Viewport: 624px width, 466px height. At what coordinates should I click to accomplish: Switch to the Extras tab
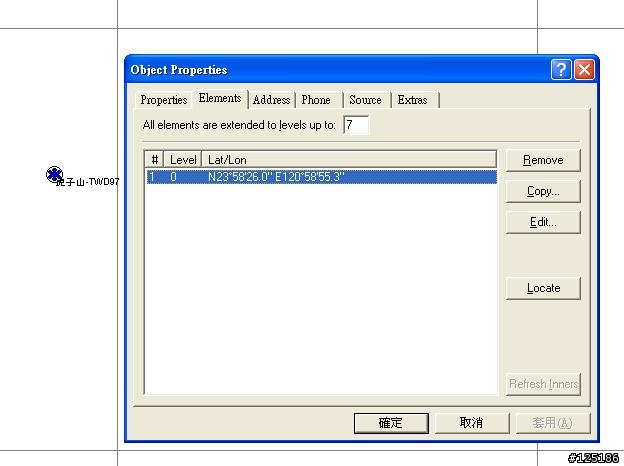(x=412, y=100)
